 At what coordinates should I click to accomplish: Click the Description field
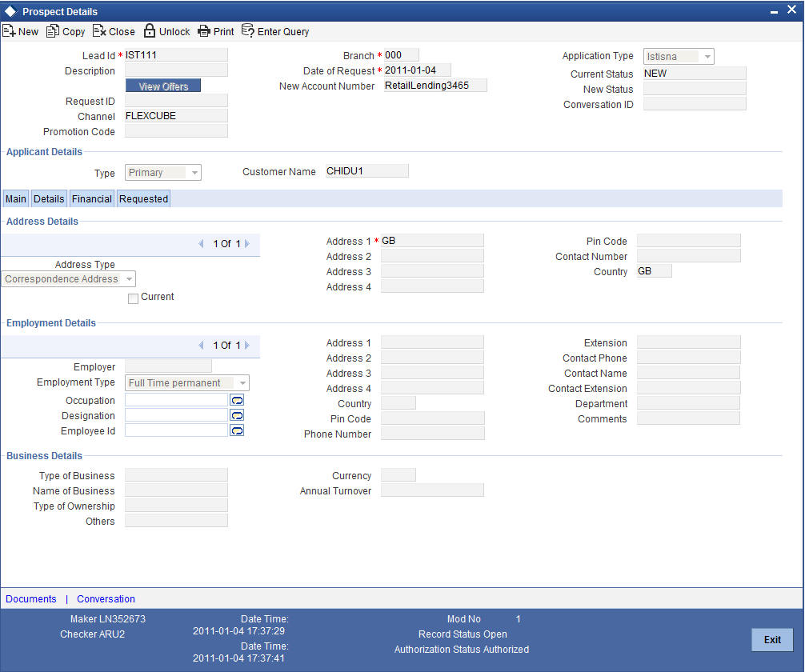point(176,70)
